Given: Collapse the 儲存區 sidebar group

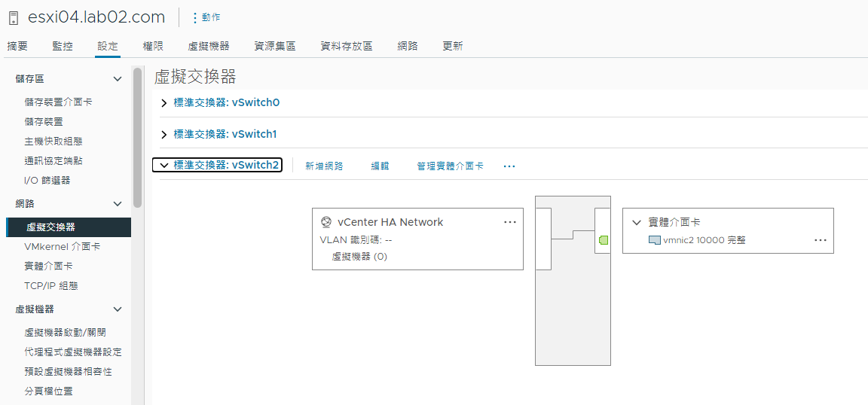Looking at the screenshot, I should 118,79.
